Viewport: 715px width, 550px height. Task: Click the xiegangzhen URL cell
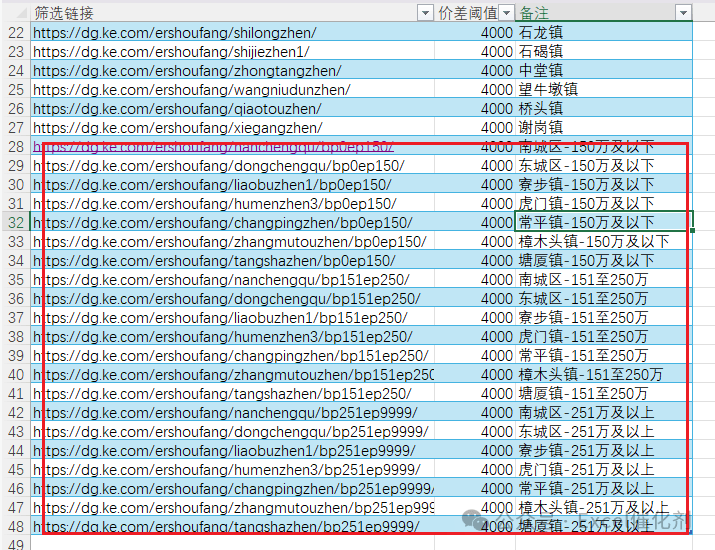(232, 128)
